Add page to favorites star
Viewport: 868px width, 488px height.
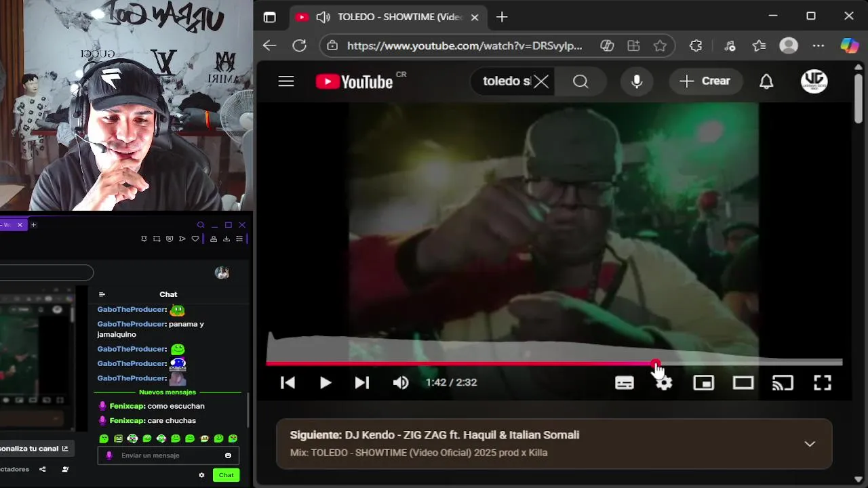coord(660,45)
